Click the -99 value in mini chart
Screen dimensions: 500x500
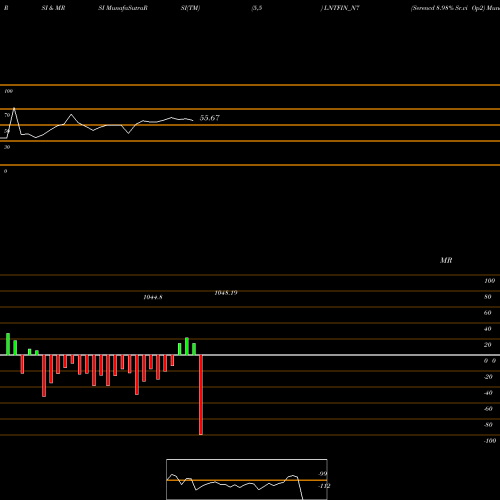322,474
